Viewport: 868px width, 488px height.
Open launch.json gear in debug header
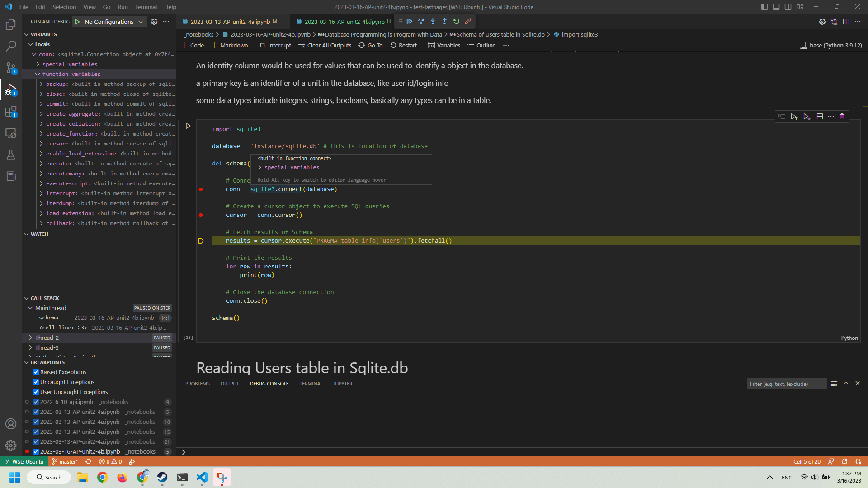154,22
